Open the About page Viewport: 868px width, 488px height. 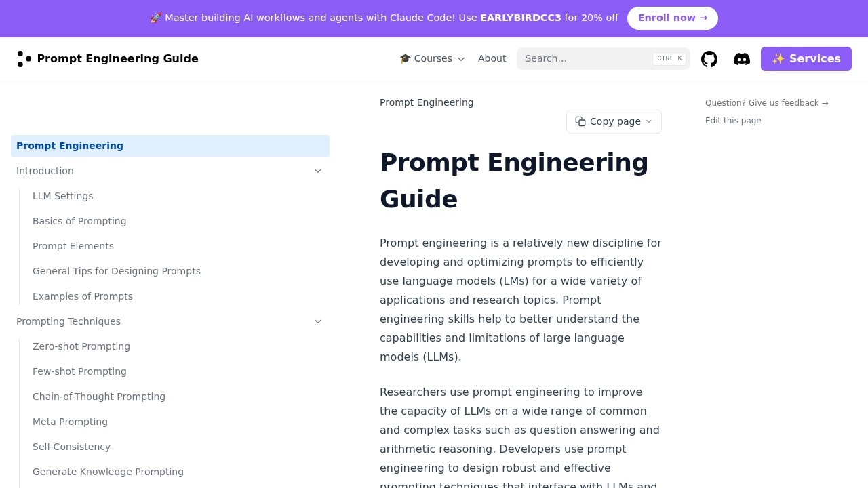coord(492,58)
